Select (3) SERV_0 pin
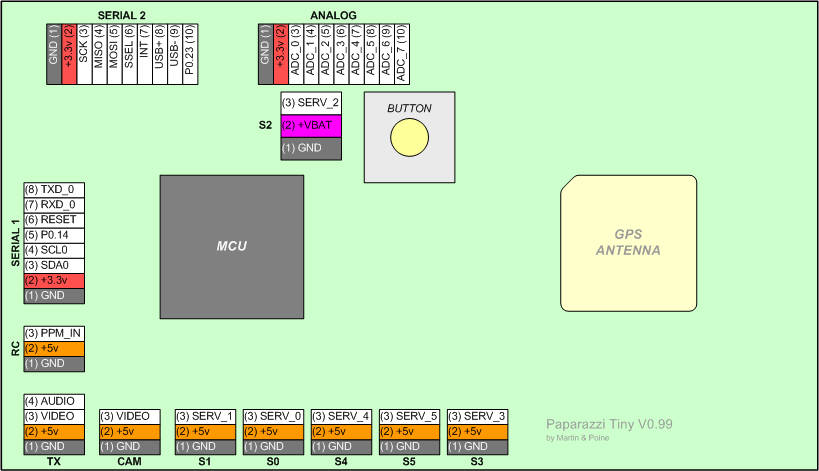Image resolution: width=819 pixels, height=471 pixels. (273, 416)
